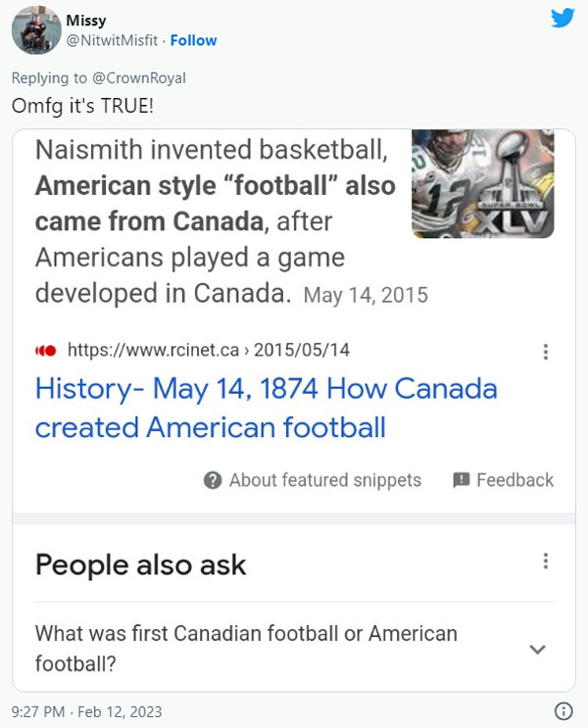This screenshot has width=588, height=728.
Task: Click the Feedback speech bubble icon
Action: pyautogui.click(x=462, y=480)
